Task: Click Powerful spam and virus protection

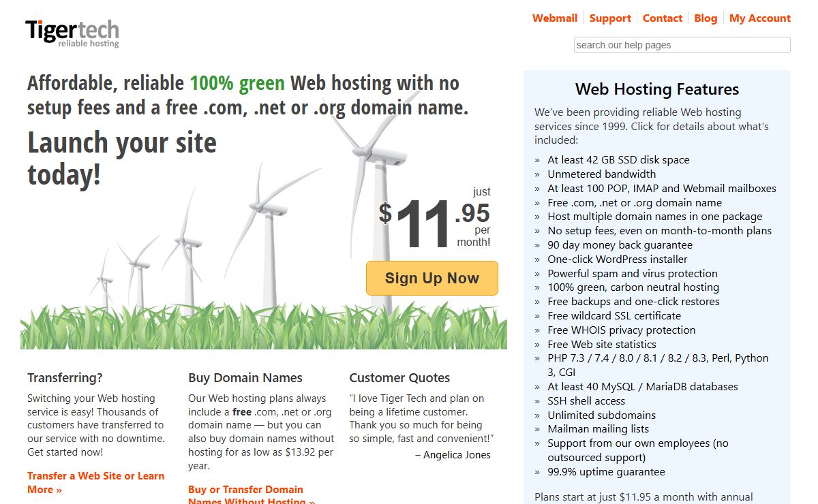Action: click(x=633, y=274)
